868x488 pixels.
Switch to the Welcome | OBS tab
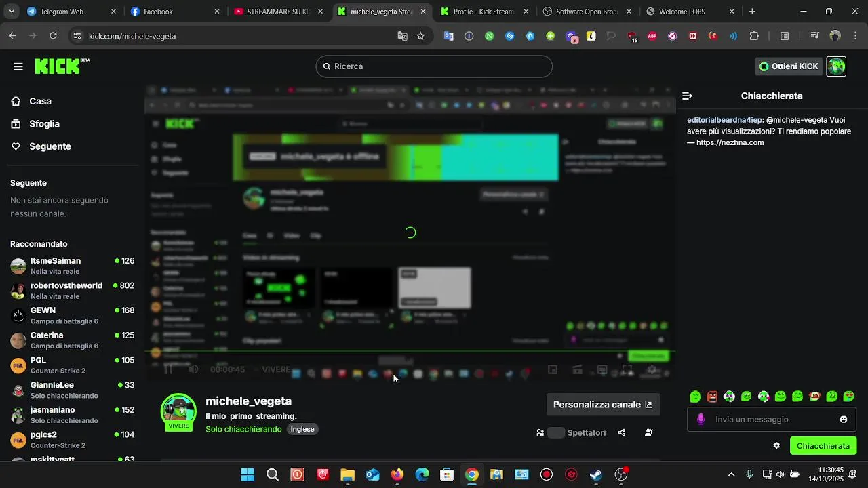pos(691,12)
